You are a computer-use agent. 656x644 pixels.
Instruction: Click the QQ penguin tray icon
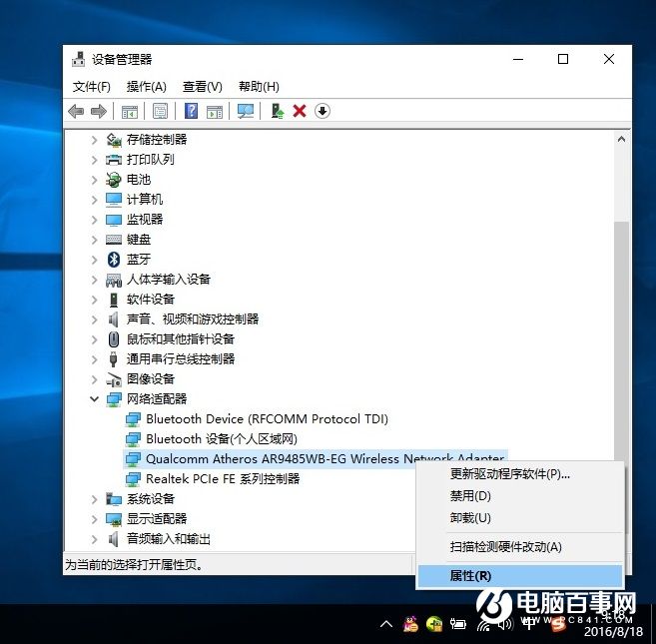coord(410,625)
